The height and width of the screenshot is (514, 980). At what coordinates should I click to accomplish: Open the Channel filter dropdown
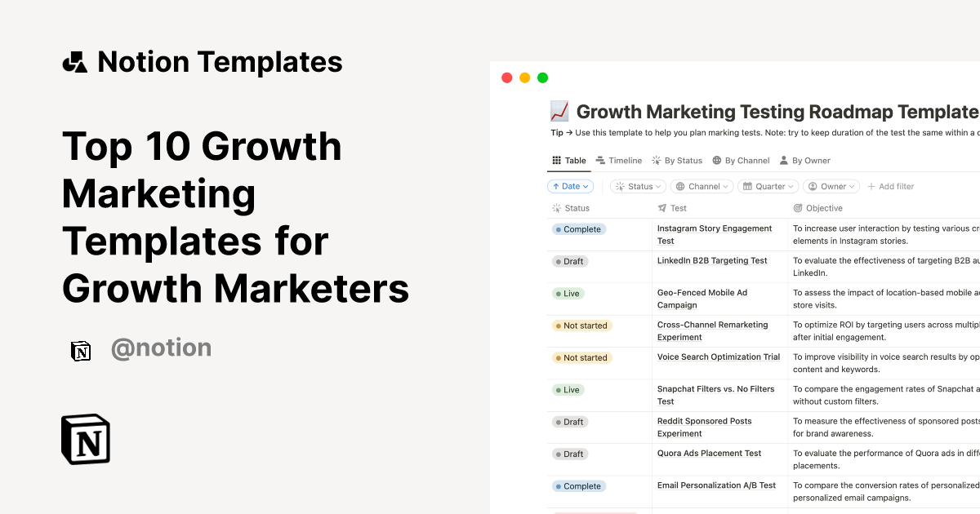[x=702, y=185]
